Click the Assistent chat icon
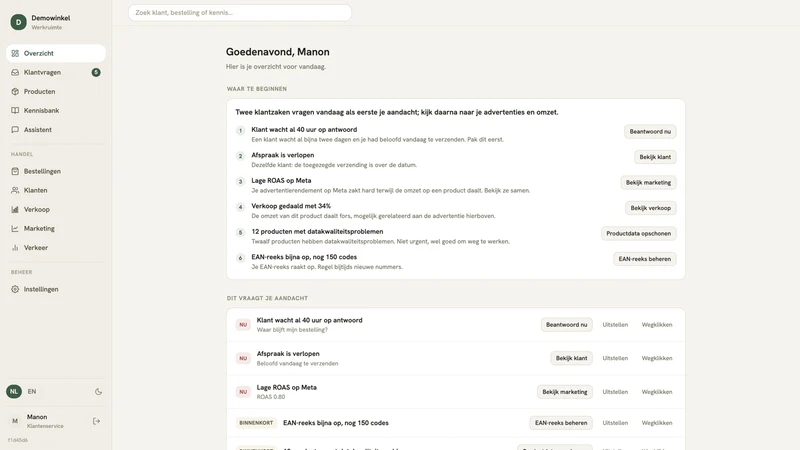The image size is (800, 450). 15,130
